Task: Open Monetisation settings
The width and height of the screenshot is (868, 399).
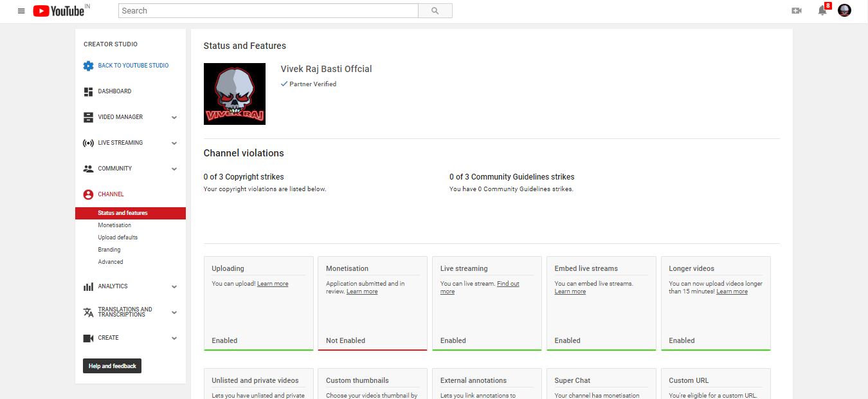Action: point(114,225)
